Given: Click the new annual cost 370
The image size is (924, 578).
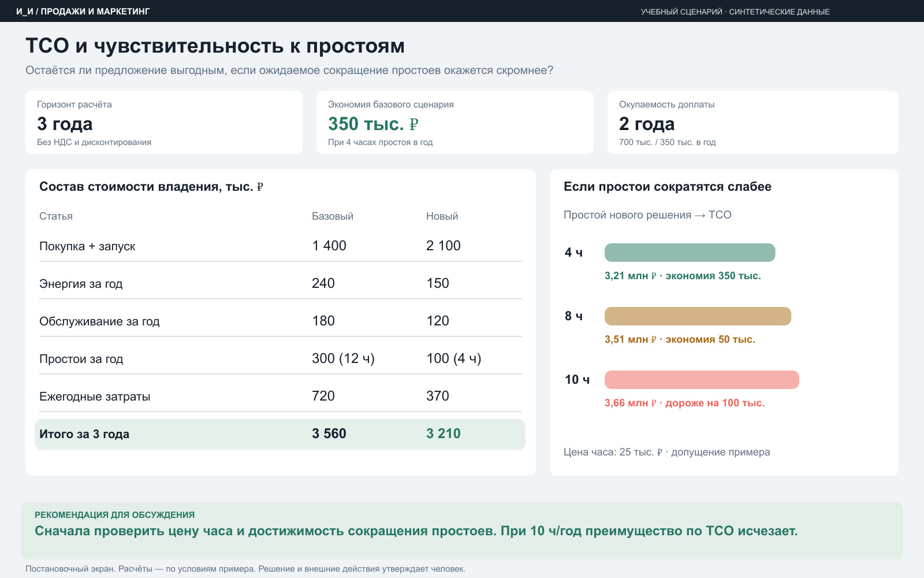Looking at the screenshot, I should [438, 396].
